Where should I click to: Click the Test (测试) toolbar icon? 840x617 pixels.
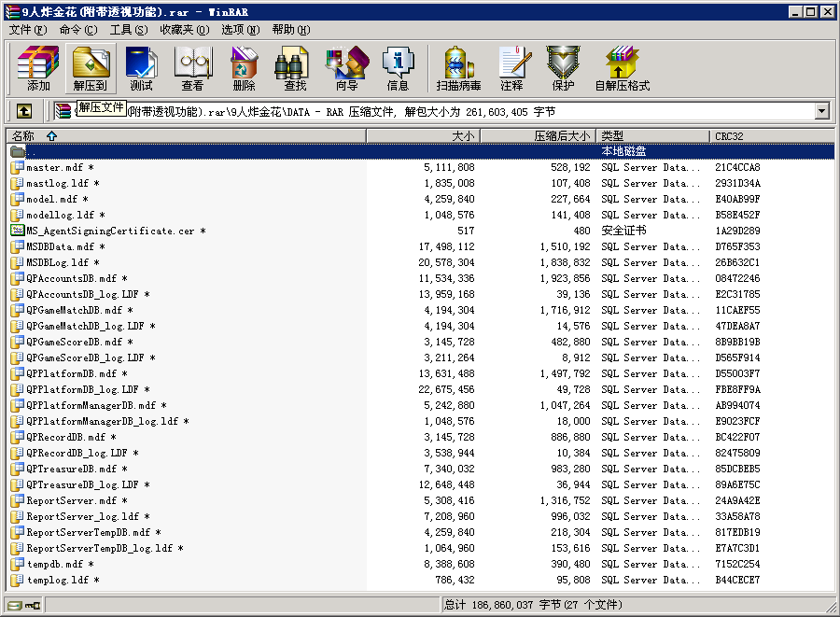click(141, 68)
